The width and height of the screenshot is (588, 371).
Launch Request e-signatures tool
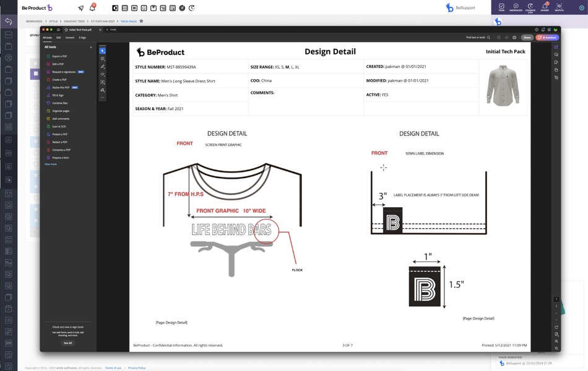point(65,72)
